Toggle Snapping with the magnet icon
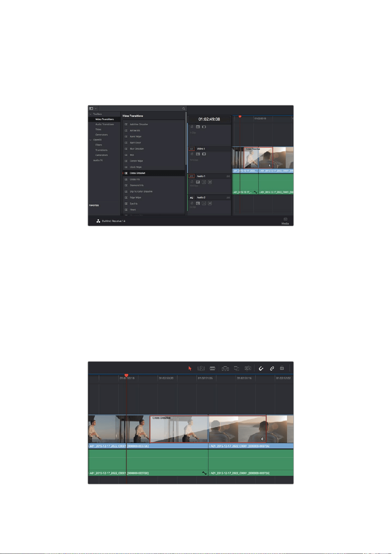This screenshot has height=554, width=392. (261, 368)
